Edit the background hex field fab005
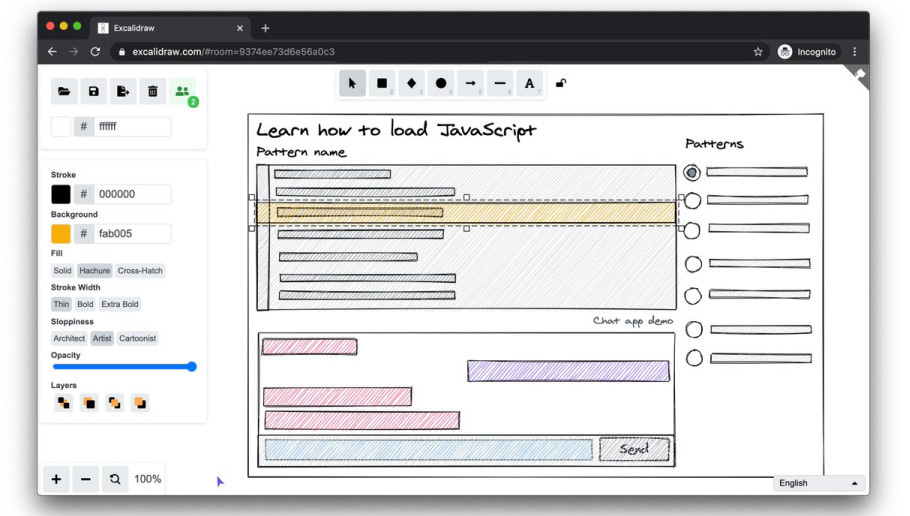 [x=132, y=233]
